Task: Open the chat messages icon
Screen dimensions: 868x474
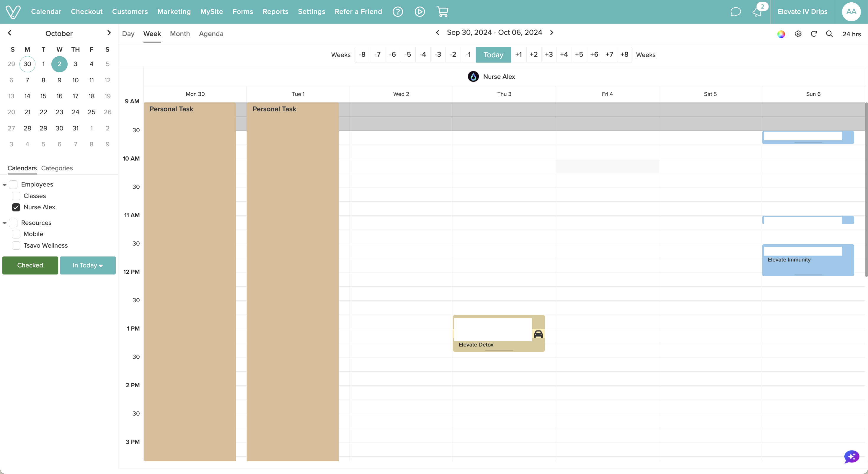Action: tap(735, 12)
